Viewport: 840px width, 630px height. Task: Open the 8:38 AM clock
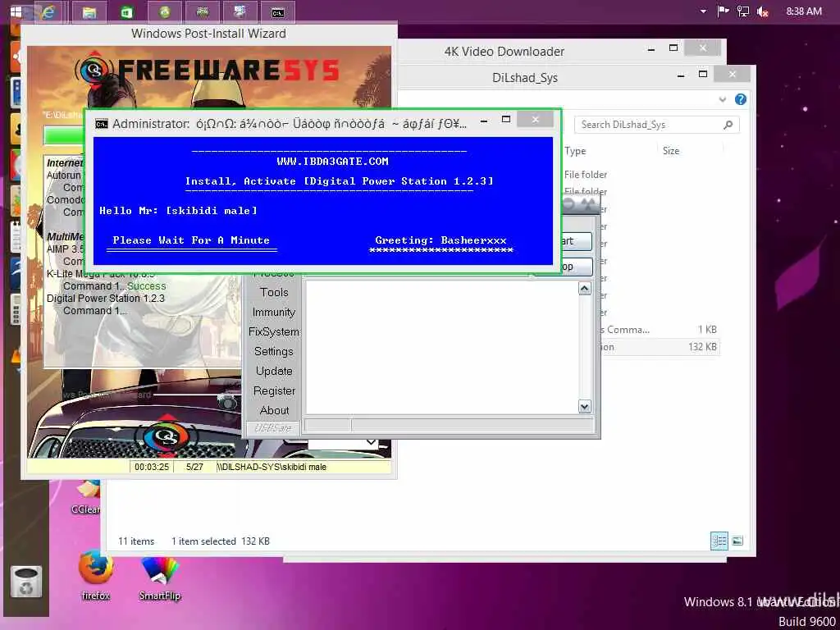click(x=804, y=11)
